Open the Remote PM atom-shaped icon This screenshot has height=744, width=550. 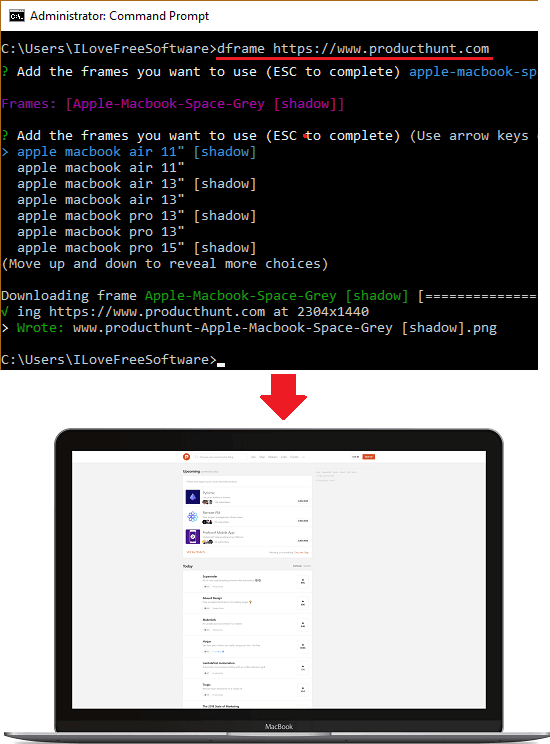[192, 517]
